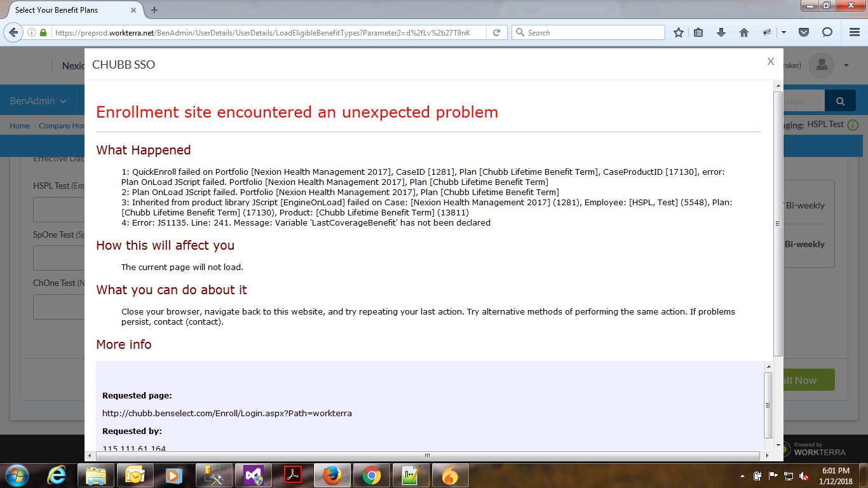Screen dimensions: 868x488
Task: Close the CHUBB SSO dialog
Action: click(x=770, y=62)
